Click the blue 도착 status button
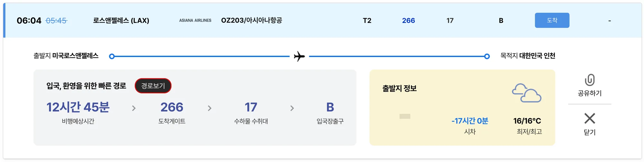The height and width of the screenshot is (162, 644). 552,20
